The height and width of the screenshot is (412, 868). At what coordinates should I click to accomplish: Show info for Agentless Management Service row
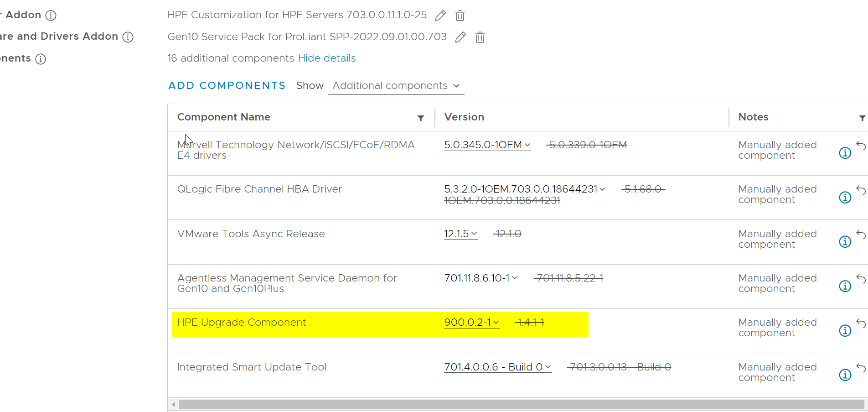tap(845, 286)
